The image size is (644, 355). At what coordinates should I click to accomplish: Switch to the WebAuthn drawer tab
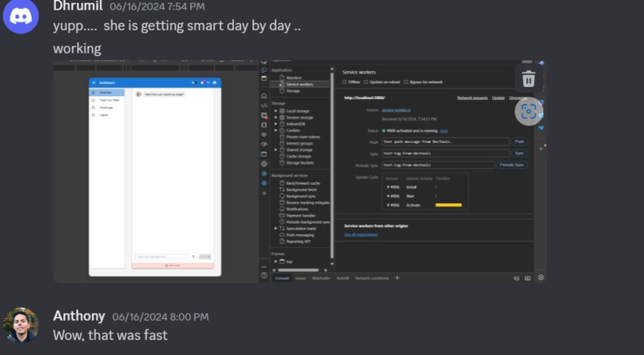click(x=320, y=278)
